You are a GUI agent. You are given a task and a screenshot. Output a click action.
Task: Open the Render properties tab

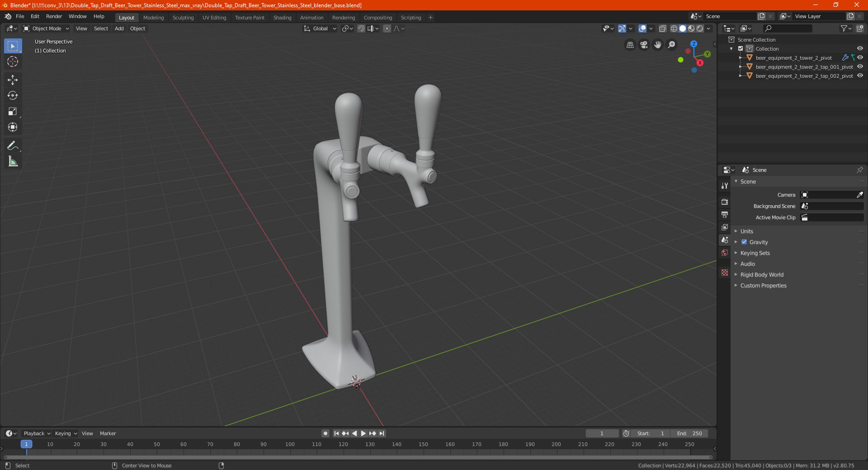pos(725,202)
